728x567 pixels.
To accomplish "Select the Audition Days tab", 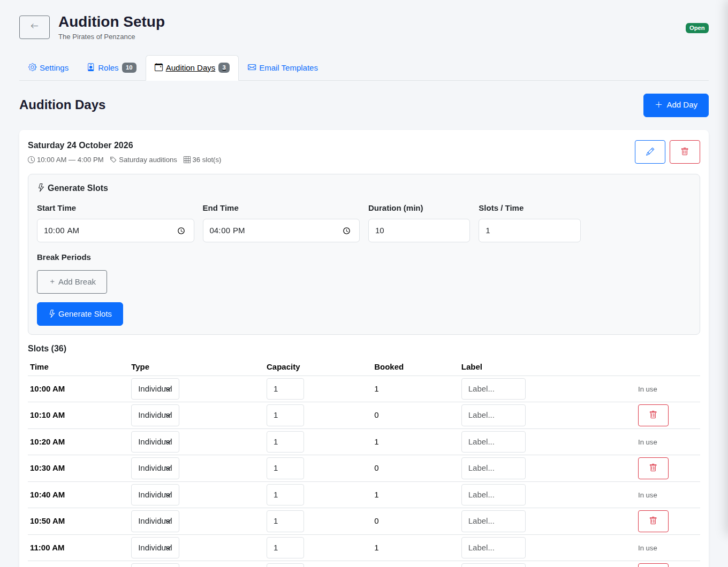I will tap(192, 68).
